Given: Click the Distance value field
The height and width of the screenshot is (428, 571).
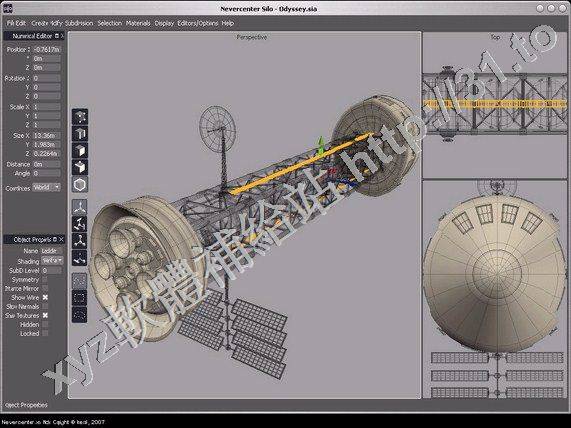Looking at the screenshot, I should click(46, 164).
